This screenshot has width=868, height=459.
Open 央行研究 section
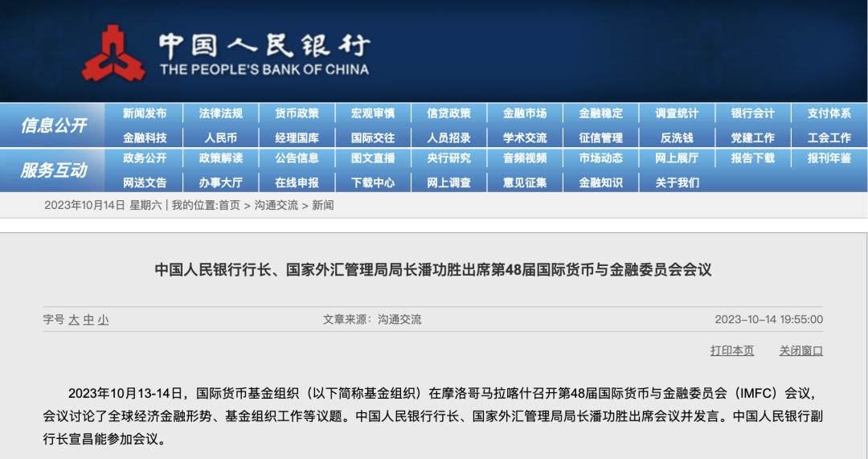pyautogui.click(x=449, y=158)
